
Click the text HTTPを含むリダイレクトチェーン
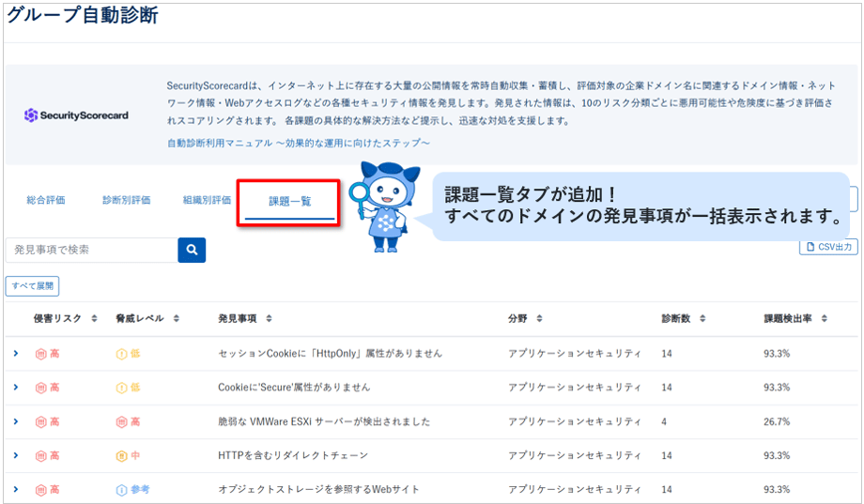pyautogui.click(x=293, y=455)
